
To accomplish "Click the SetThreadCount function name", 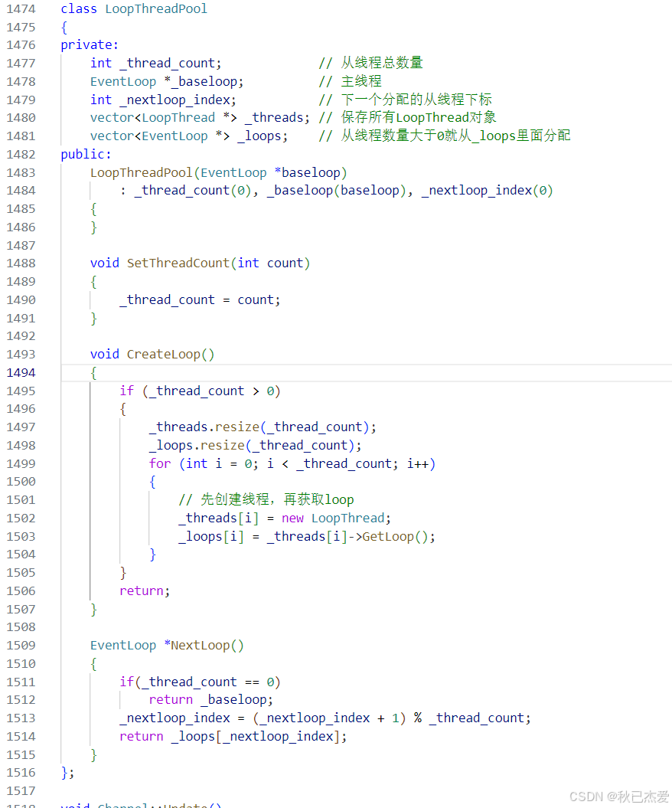I will tap(177, 263).
